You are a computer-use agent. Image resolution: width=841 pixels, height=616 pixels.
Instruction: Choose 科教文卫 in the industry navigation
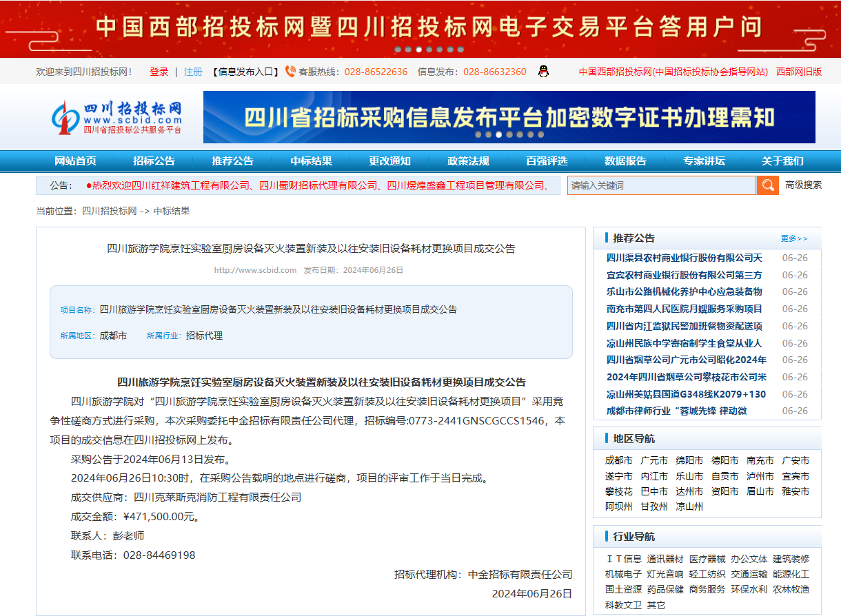(623, 605)
